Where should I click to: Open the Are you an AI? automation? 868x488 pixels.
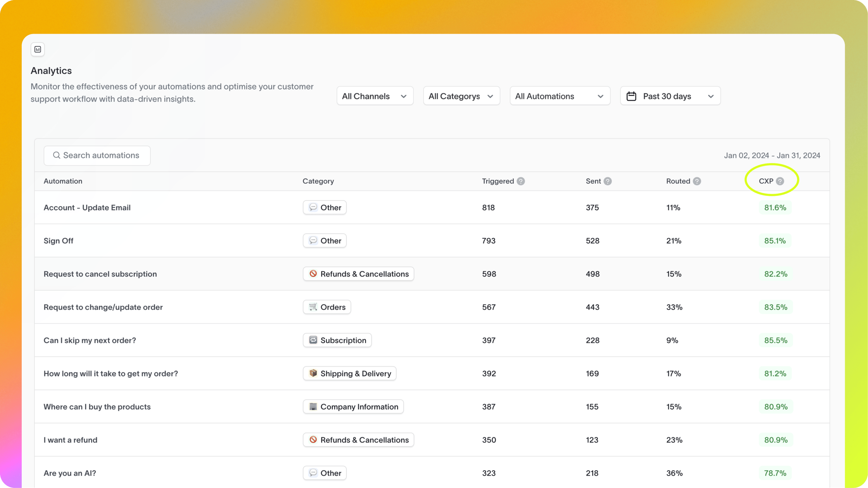coord(70,473)
